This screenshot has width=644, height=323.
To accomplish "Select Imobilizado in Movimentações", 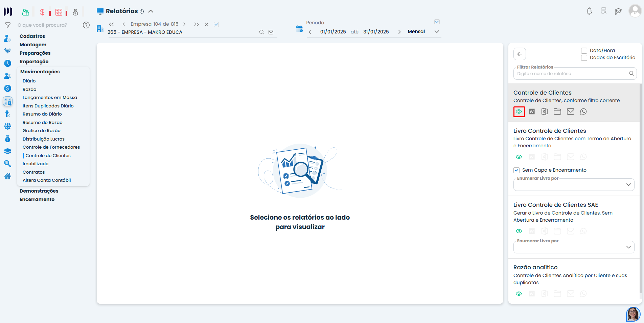I will (36, 164).
